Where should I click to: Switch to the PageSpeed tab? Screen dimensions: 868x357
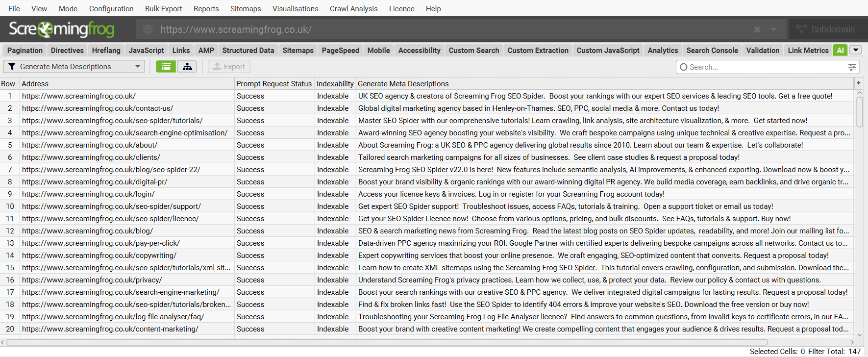pos(341,50)
